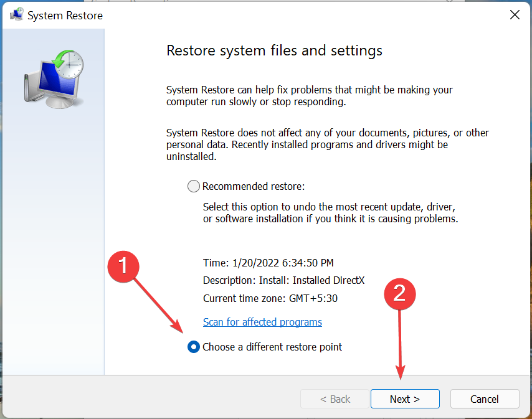Select the "Choose a different restore point" option
This screenshot has height=419, width=532.
(193, 347)
